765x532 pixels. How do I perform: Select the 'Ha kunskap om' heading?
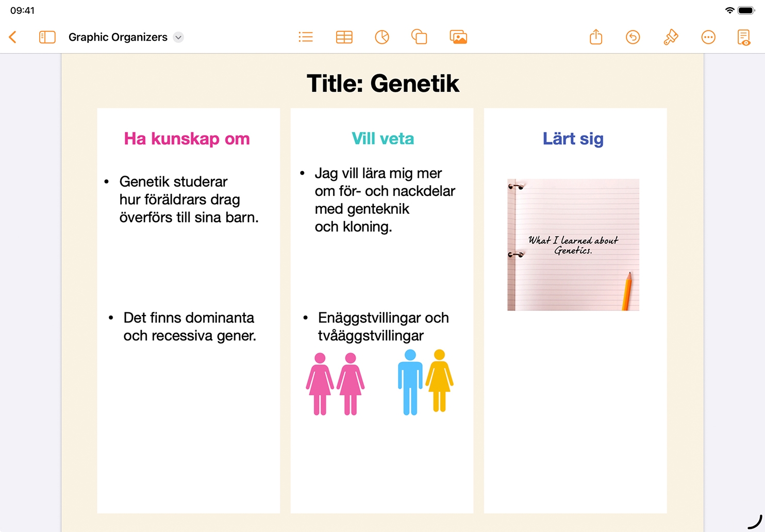coord(187,139)
